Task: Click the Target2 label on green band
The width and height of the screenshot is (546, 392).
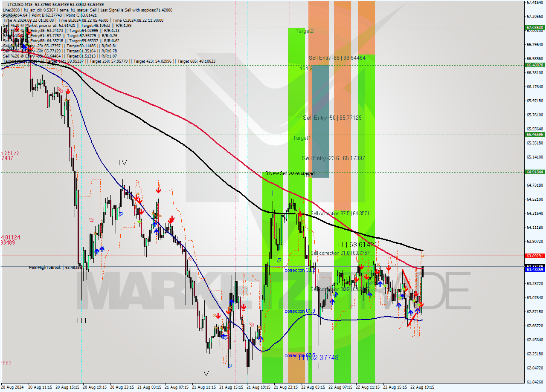Action: (x=305, y=31)
